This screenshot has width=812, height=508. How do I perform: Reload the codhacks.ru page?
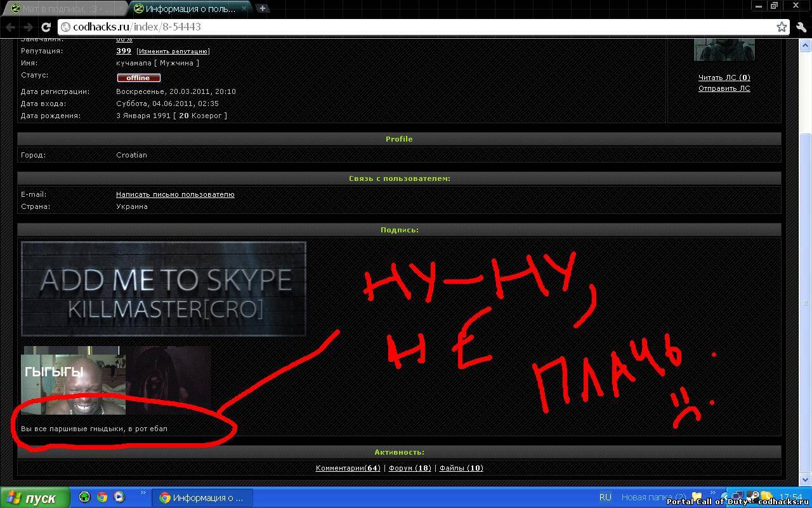46,27
